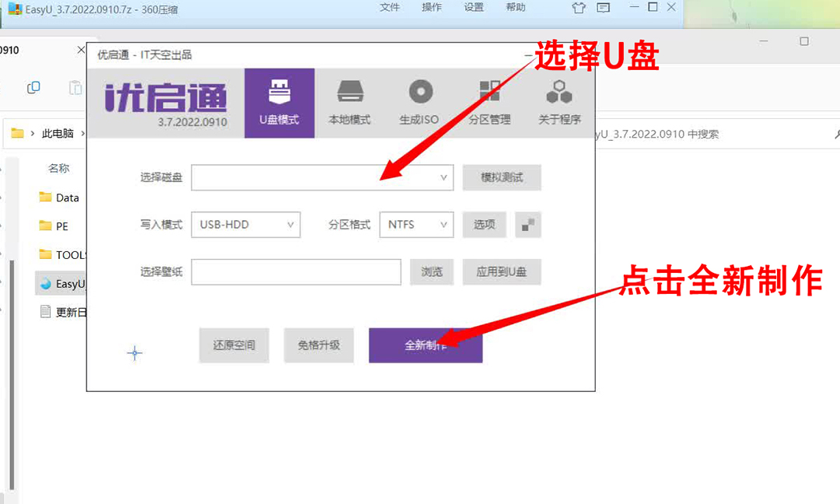Close the Explorer tab ending in 0910

[81, 50]
